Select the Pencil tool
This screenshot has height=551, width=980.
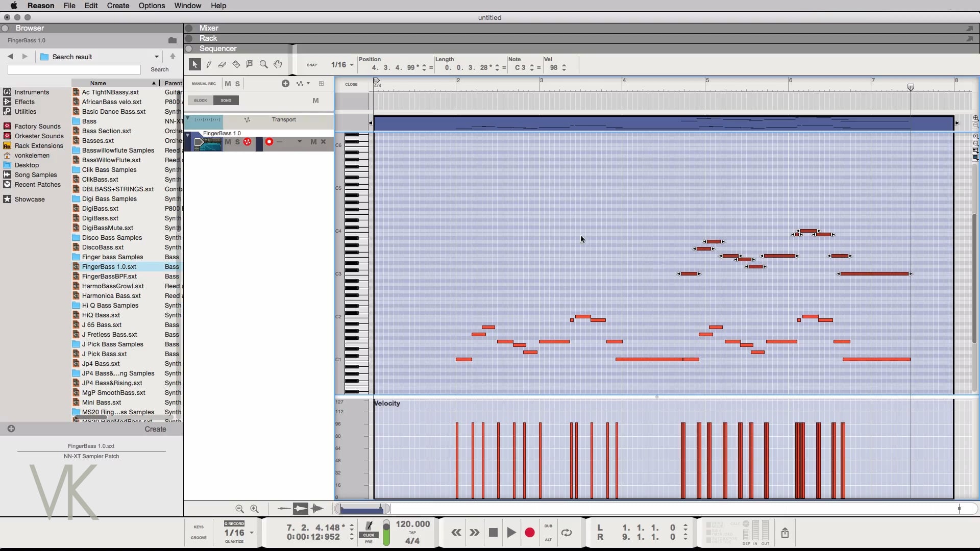coord(209,64)
